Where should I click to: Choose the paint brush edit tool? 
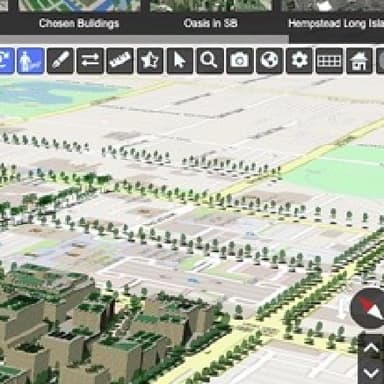tap(60, 60)
